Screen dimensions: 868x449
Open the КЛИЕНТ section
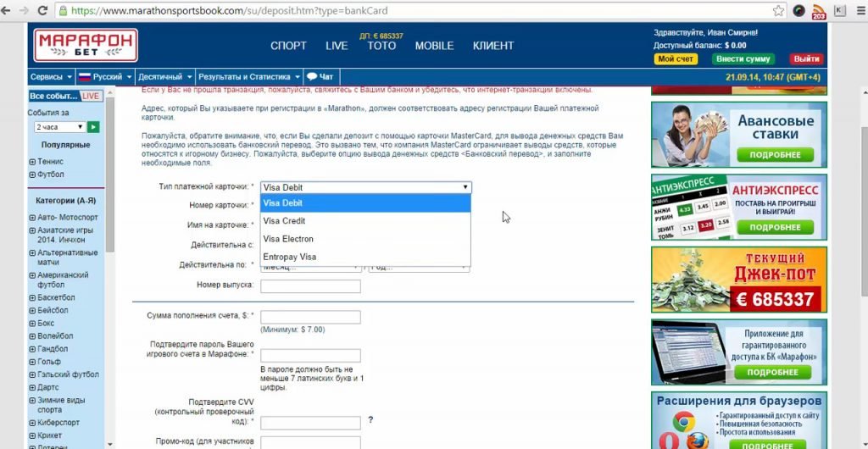point(493,46)
